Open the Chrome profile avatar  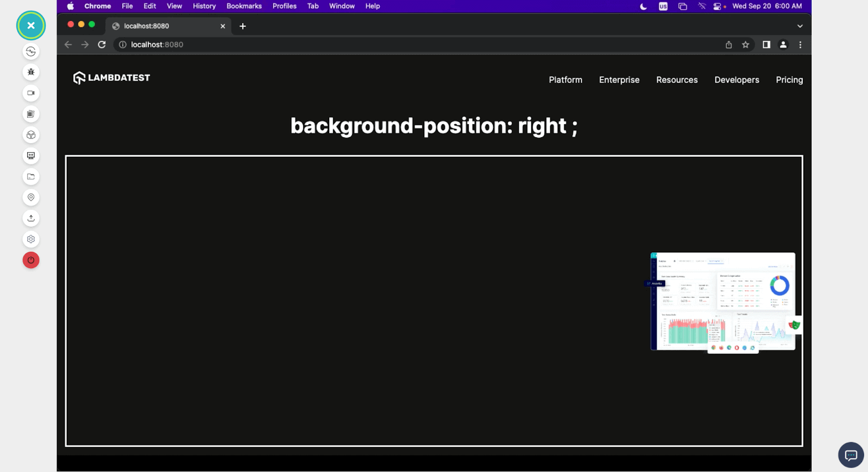(783, 44)
